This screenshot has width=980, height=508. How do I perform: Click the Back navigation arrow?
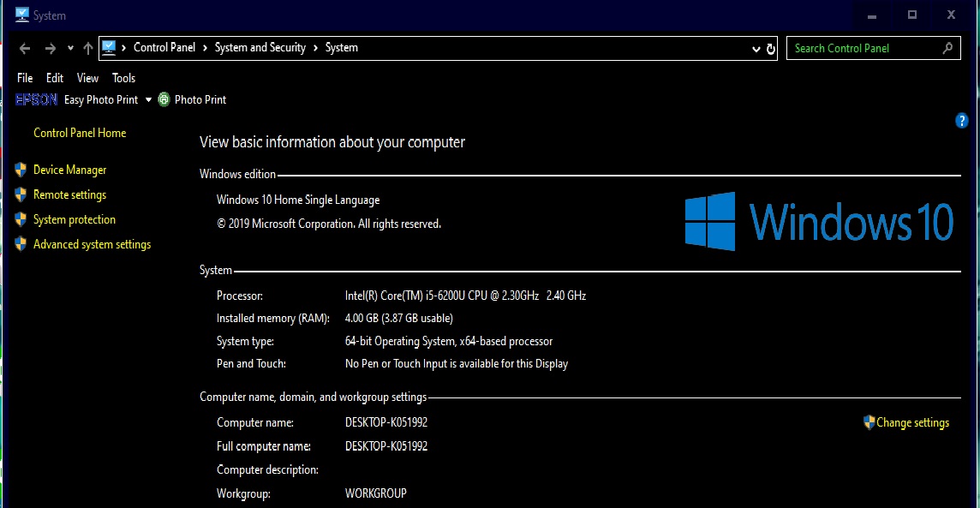pos(25,49)
